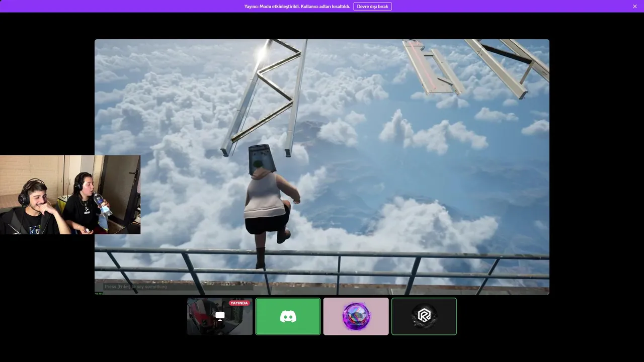Dismiss the Streamer Mode banner
Screen dimensions: 644x362
pyautogui.click(x=635, y=7)
